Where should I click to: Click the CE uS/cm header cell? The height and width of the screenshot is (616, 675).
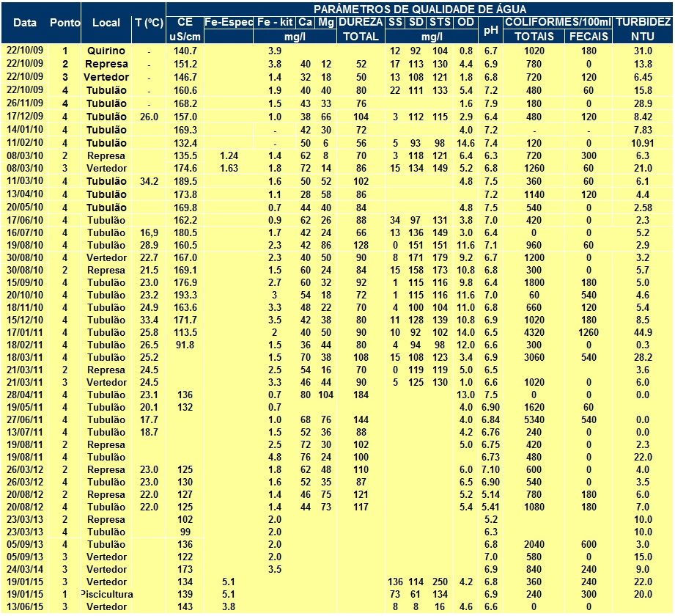185,29
